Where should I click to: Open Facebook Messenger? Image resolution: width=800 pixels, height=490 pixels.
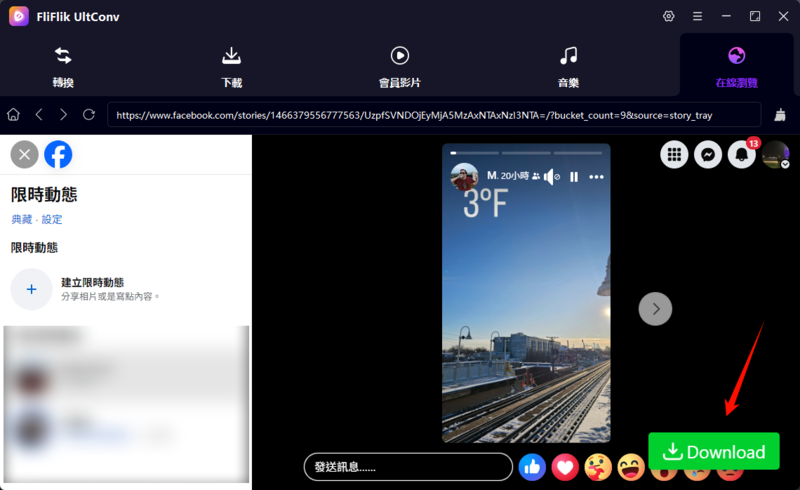(x=708, y=154)
